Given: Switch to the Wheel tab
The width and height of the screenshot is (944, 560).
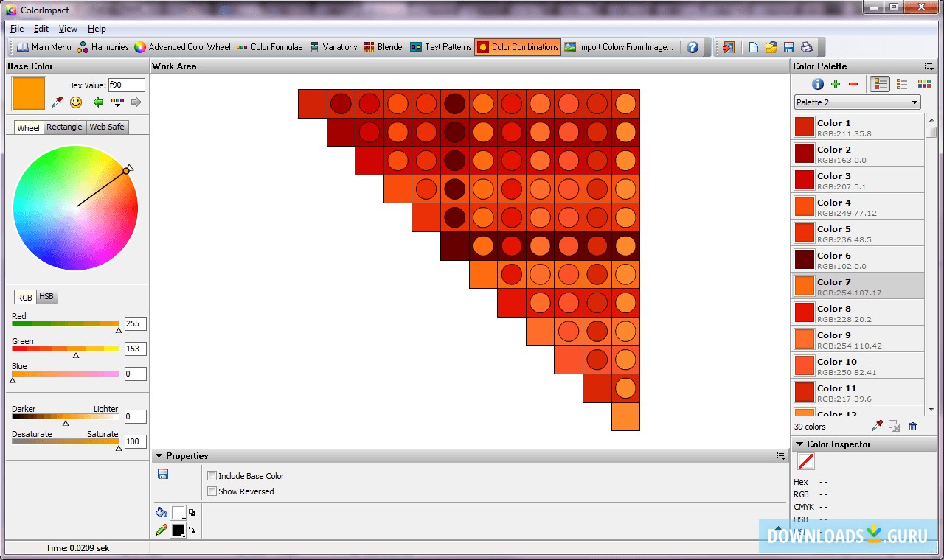Looking at the screenshot, I should click(28, 127).
